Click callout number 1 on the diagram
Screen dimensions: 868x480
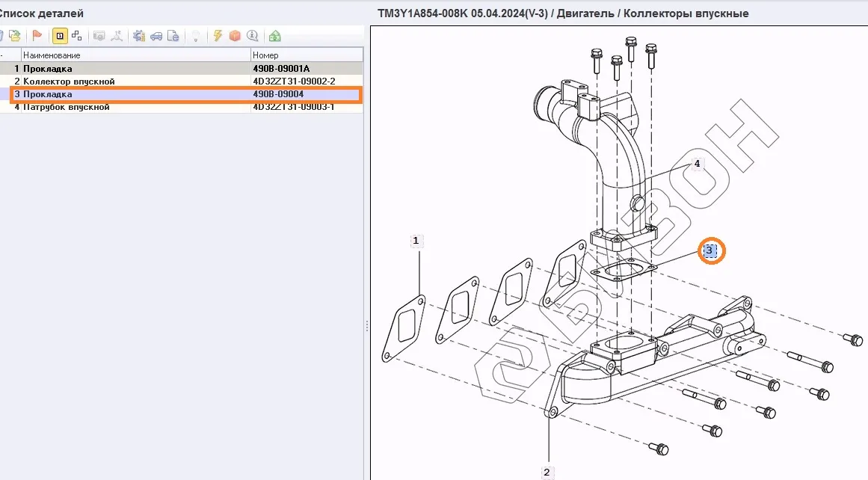[x=416, y=241]
